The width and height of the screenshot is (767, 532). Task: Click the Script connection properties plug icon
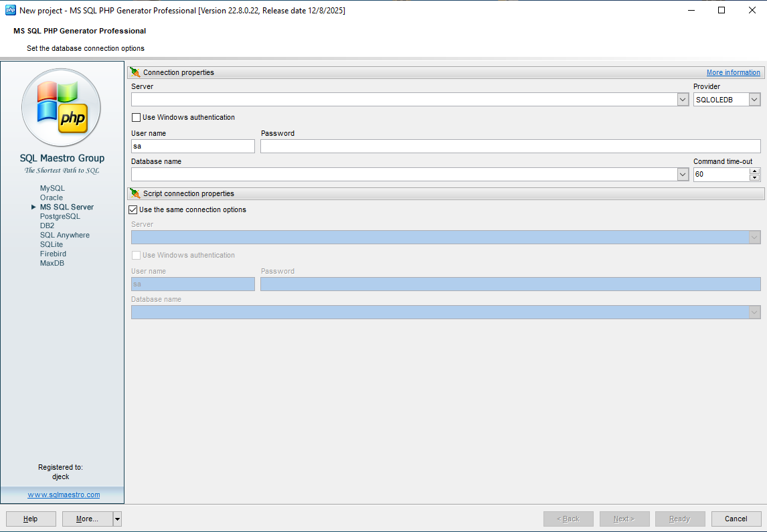coord(135,193)
